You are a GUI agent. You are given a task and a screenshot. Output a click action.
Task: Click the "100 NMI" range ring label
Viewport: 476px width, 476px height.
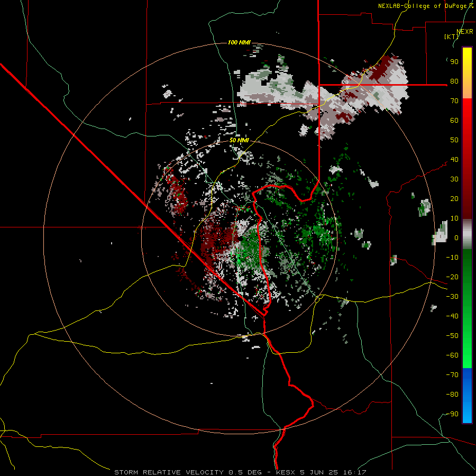pos(239,42)
